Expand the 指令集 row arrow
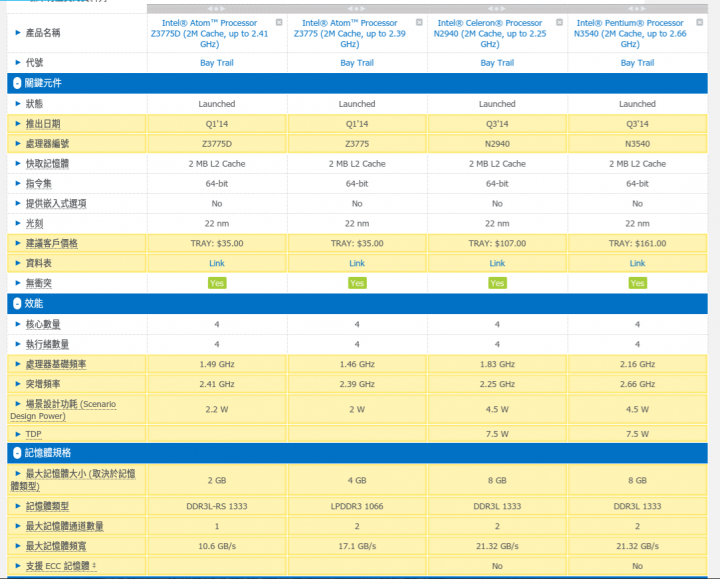Screen dimensions: 720x579 pyautogui.click(x=18, y=184)
